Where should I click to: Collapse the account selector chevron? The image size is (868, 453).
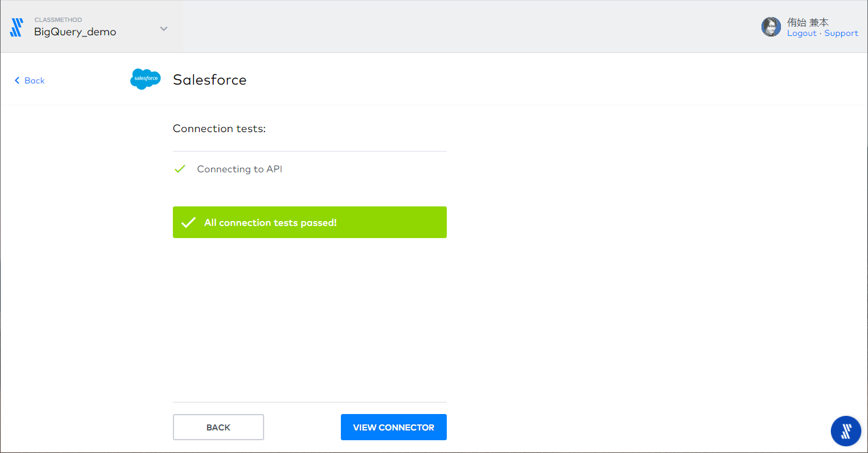click(x=163, y=27)
